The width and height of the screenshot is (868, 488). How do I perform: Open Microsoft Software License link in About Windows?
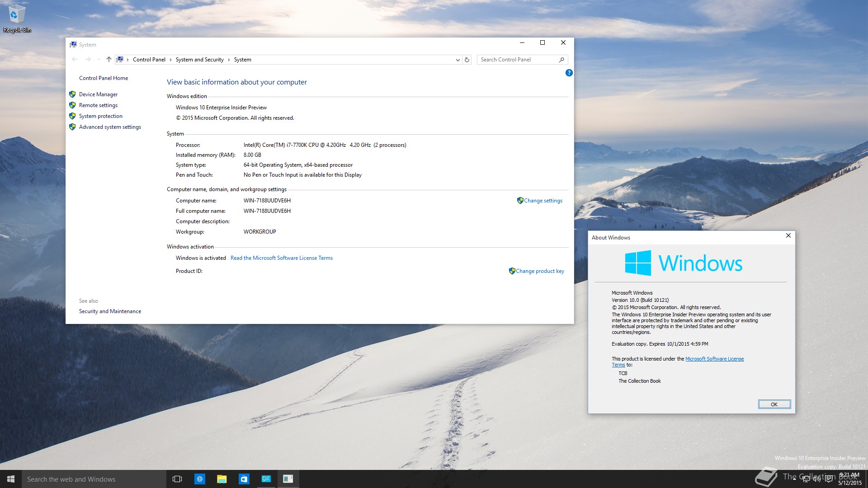(x=714, y=359)
